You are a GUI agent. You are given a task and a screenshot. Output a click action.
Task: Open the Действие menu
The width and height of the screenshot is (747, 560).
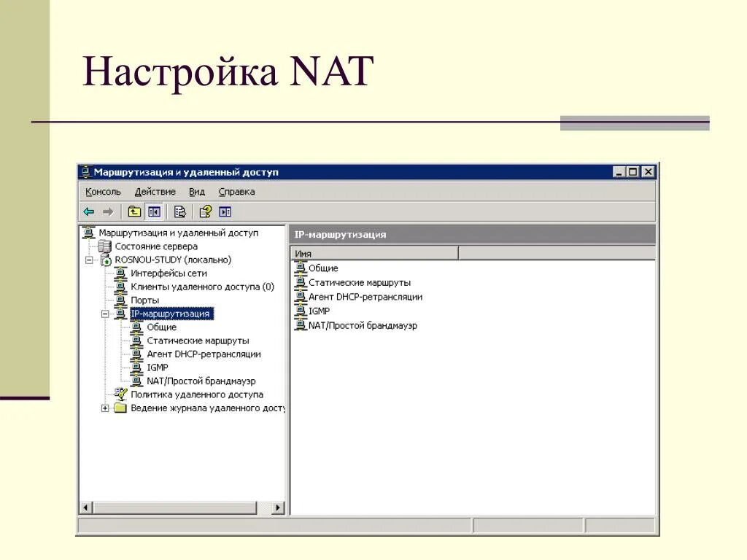pyautogui.click(x=155, y=192)
